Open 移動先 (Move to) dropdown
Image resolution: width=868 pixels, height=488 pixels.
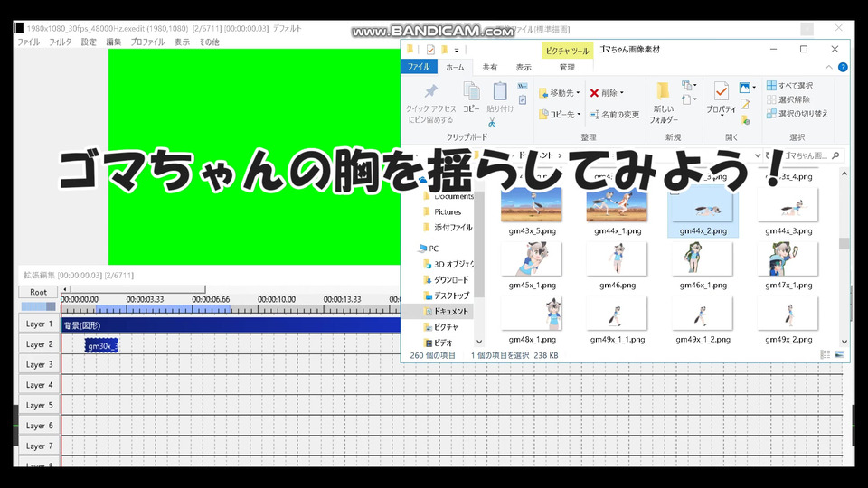(560, 93)
